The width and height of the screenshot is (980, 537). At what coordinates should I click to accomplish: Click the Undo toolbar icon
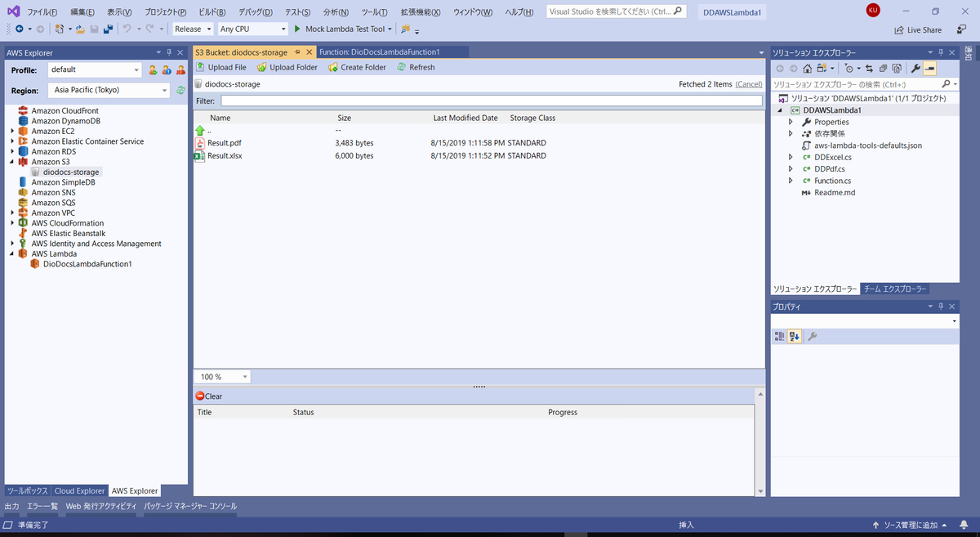(127, 29)
